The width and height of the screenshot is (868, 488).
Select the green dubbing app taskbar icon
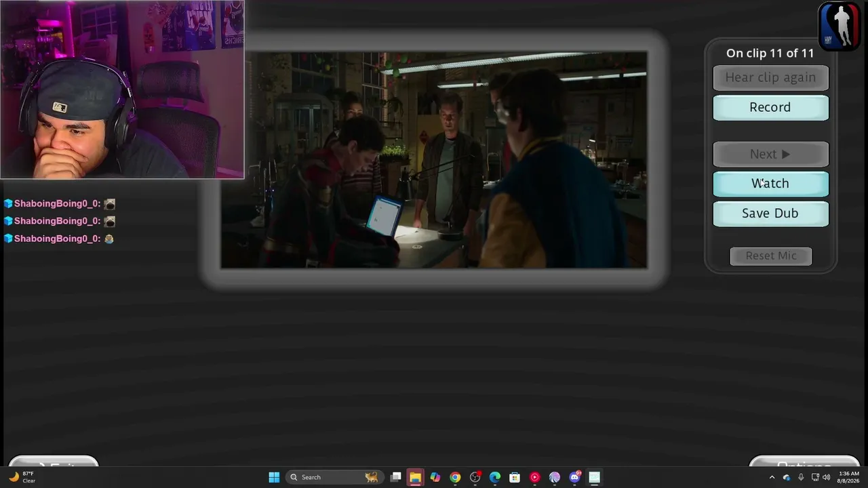595,477
